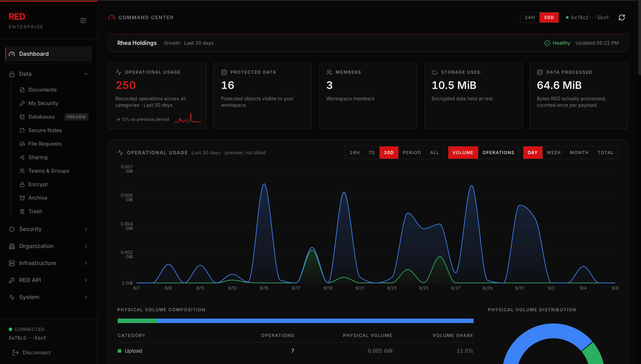Click the blue segment of composition bar
641x364 pixels.
point(315,321)
